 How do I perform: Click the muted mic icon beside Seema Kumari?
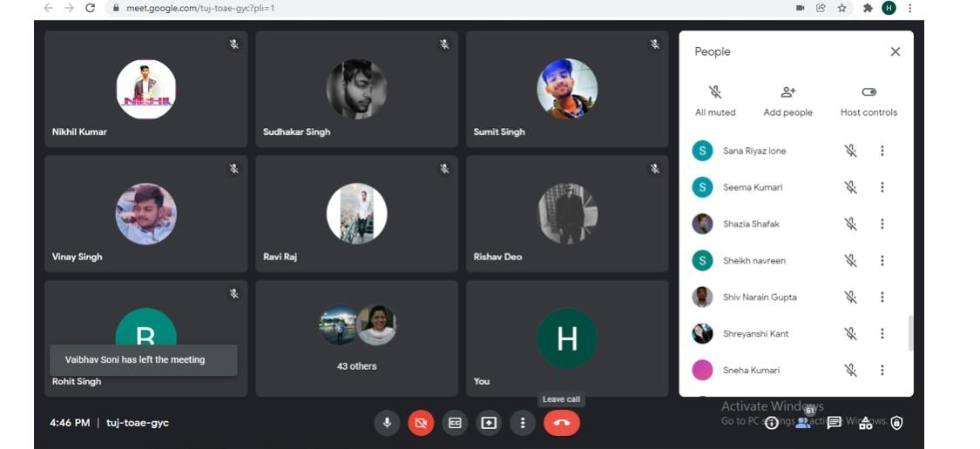850,188
